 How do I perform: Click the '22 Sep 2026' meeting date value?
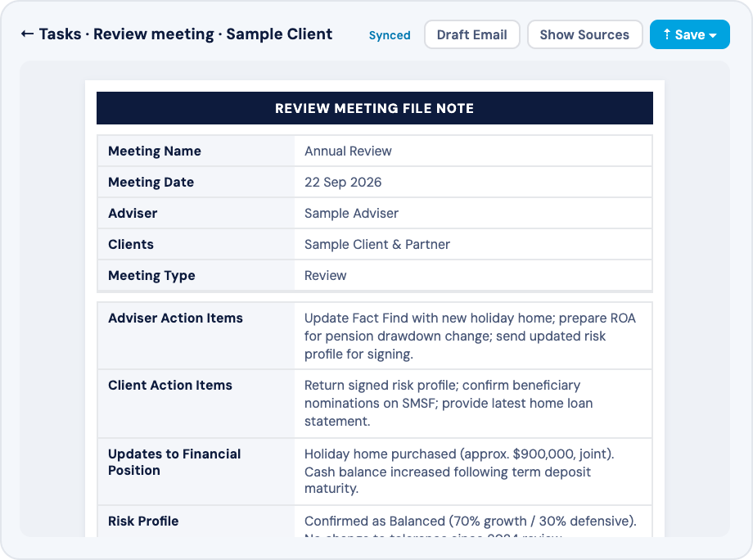point(343,182)
